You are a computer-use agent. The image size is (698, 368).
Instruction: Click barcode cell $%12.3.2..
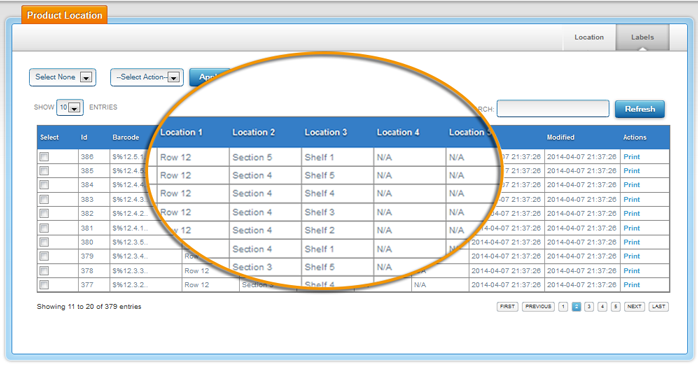pyautogui.click(x=130, y=285)
